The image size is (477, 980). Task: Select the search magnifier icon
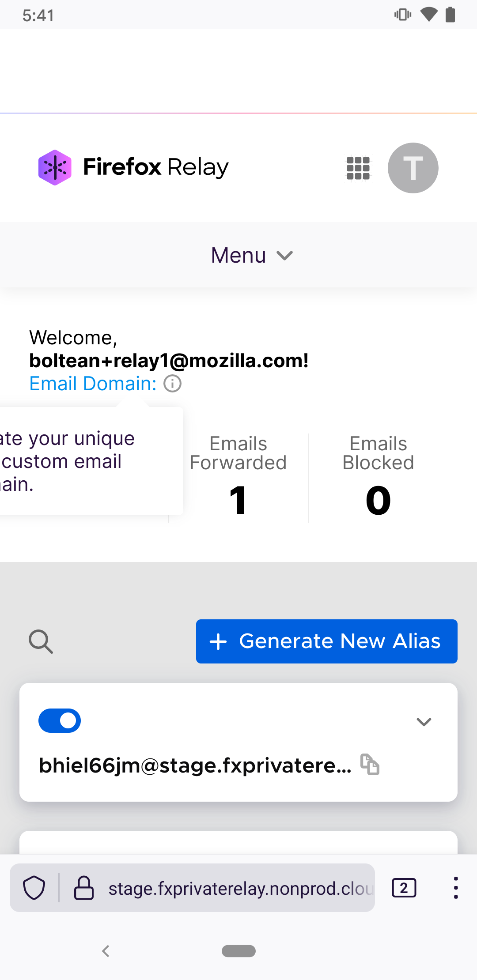tap(41, 641)
